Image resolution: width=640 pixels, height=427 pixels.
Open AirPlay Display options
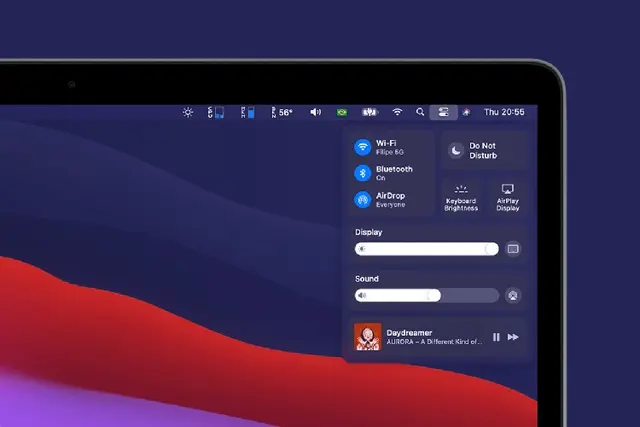click(507, 198)
